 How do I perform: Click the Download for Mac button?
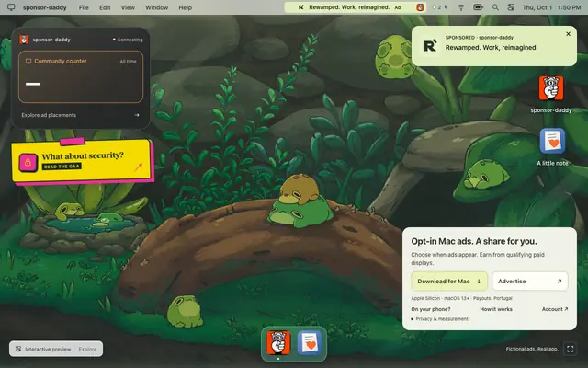pos(449,282)
